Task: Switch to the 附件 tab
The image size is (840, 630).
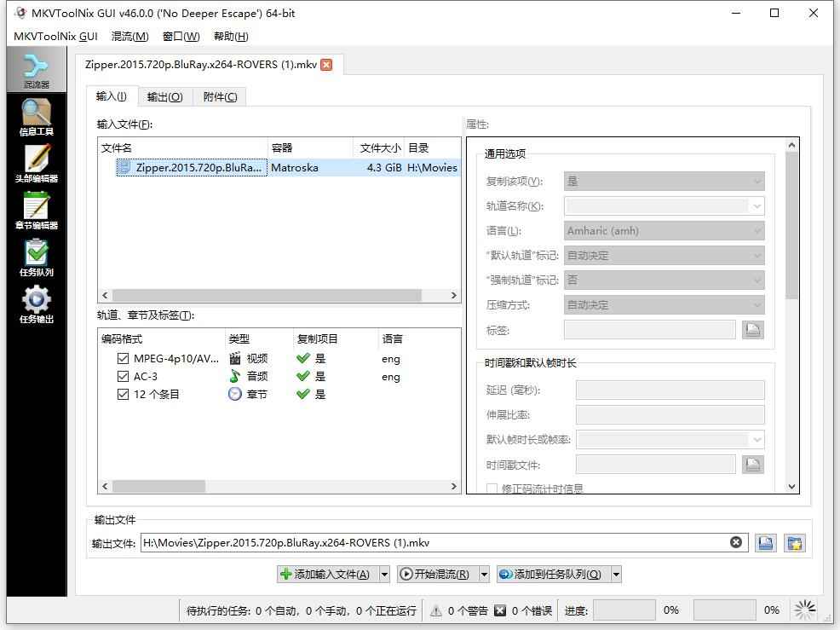Action: point(219,96)
